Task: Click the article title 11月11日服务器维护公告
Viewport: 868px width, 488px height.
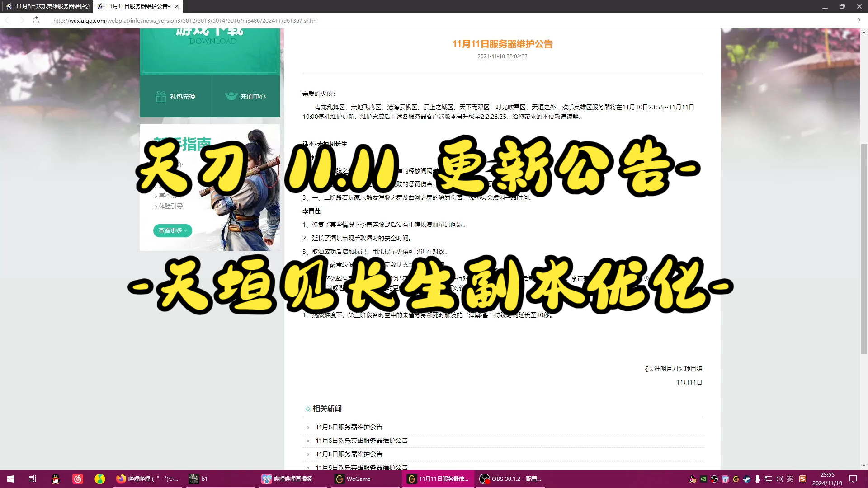Action: tap(502, 44)
